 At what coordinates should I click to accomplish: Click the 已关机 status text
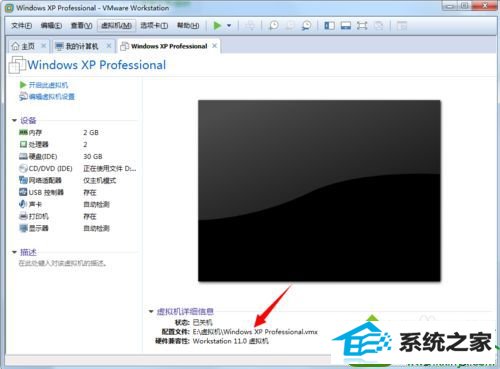pyautogui.click(x=202, y=322)
